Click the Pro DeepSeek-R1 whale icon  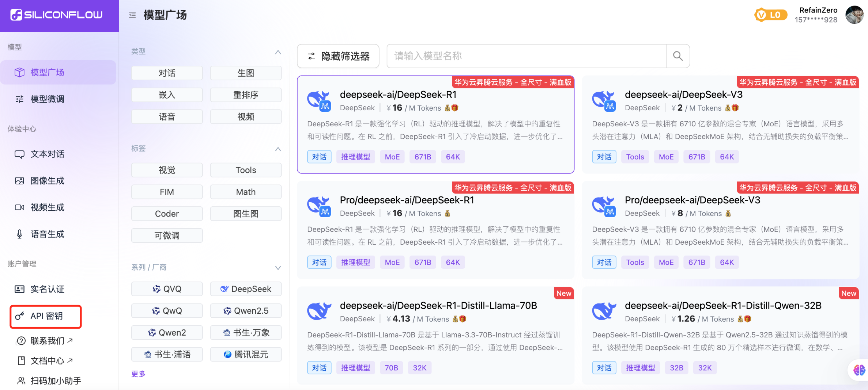(x=319, y=206)
